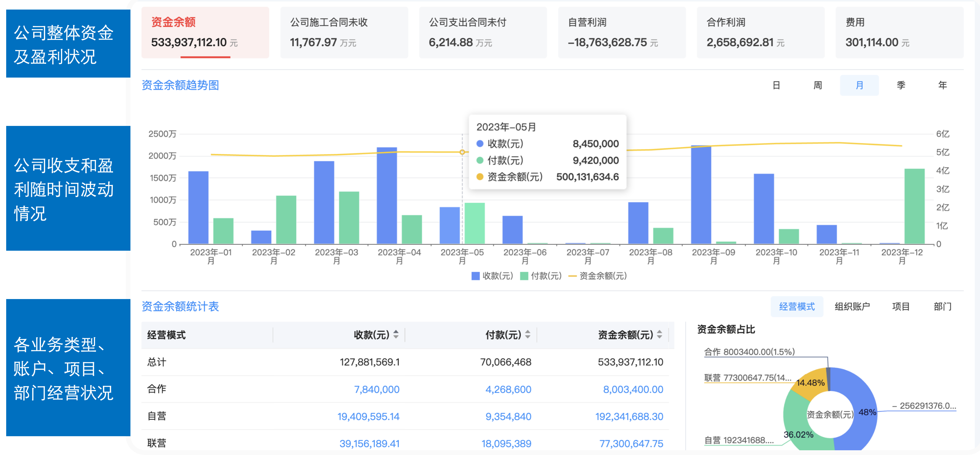The width and height of the screenshot is (980, 466).
Task: Toggle 资金余额(元) yellow line legend
Action: pos(573,276)
